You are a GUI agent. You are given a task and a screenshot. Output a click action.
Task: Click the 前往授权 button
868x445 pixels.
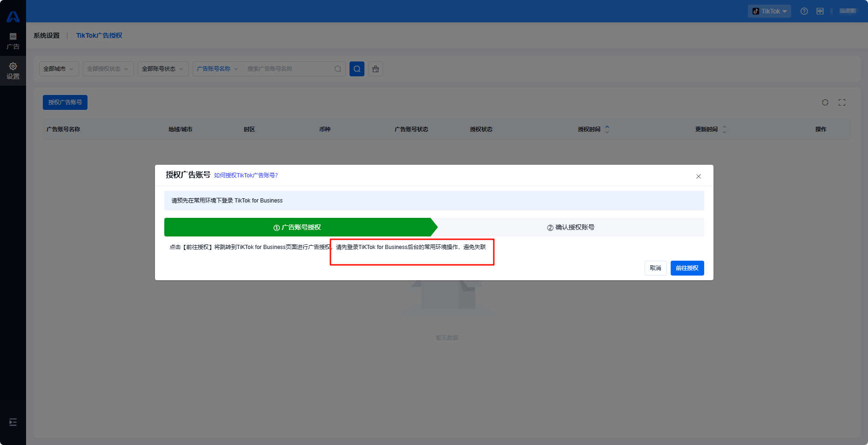click(687, 268)
